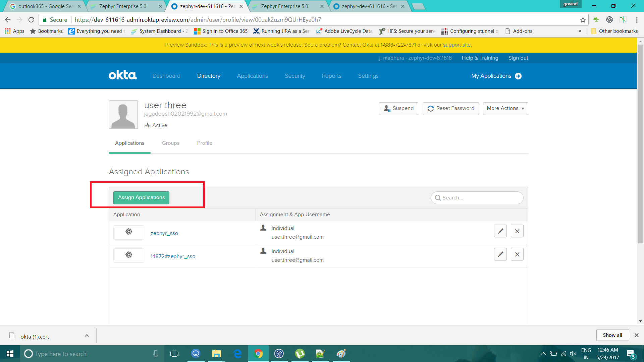The height and width of the screenshot is (362, 644).
Task: Click the edit pencil for 14872#zephyr_sso
Action: click(x=500, y=254)
